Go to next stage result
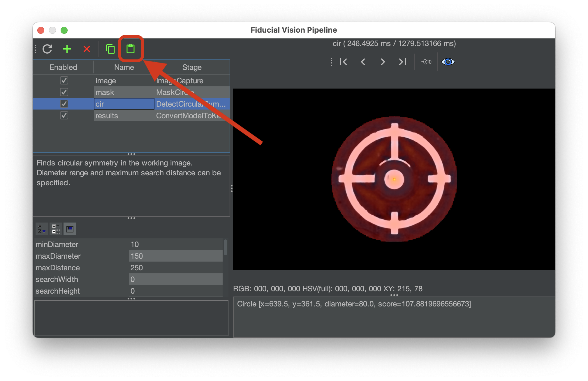This screenshot has height=381, width=588. tap(383, 62)
